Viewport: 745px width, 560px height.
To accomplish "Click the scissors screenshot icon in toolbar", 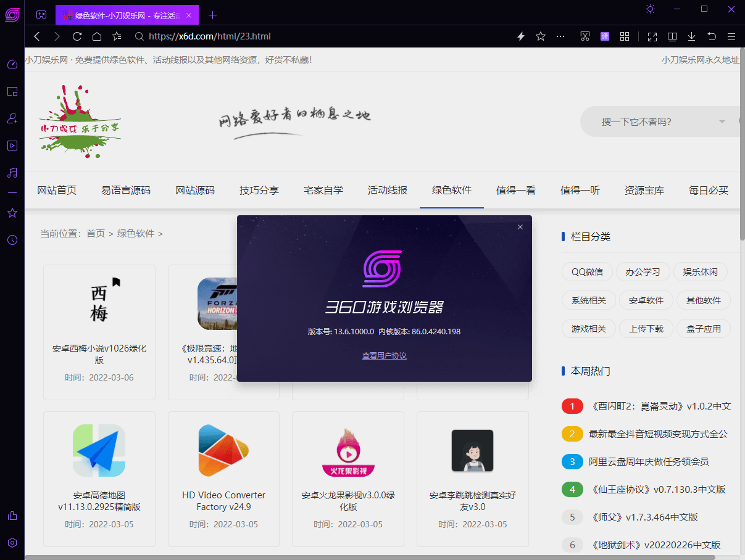I will [585, 36].
